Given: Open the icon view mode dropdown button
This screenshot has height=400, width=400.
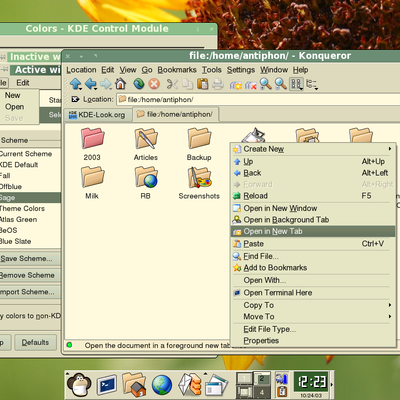Looking at the screenshot, I should [296, 84].
